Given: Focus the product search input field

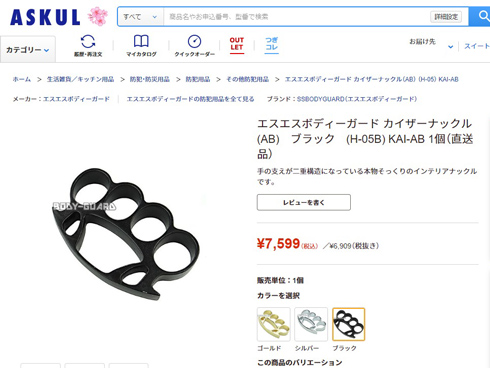Looking at the screenshot, I should tap(297, 17).
